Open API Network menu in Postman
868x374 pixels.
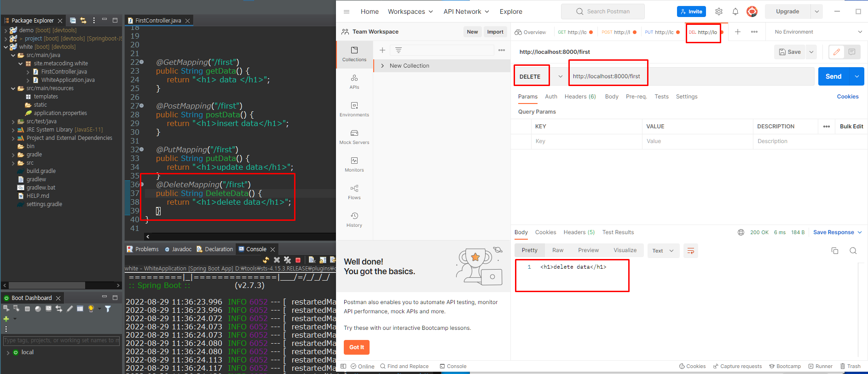(x=466, y=12)
